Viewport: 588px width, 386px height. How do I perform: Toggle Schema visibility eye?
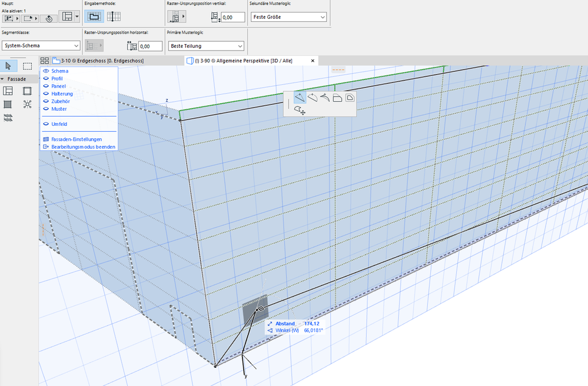click(x=46, y=71)
